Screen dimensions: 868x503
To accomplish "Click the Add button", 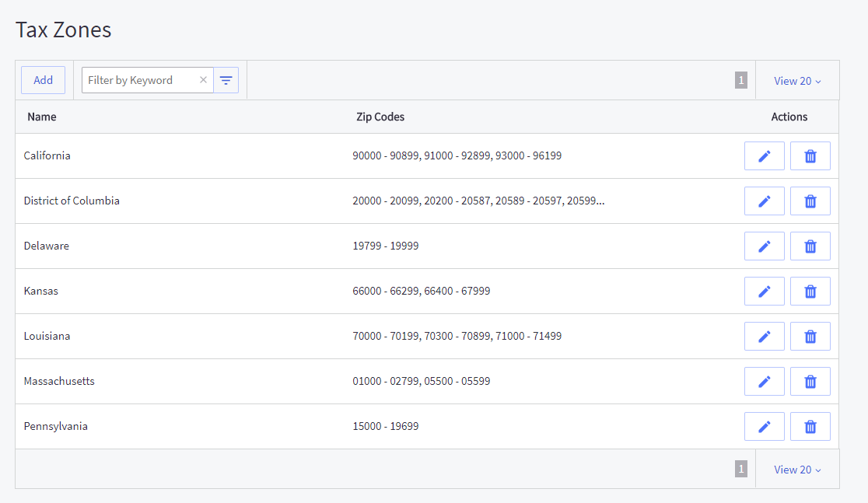I will pyautogui.click(x=44, y=80).
